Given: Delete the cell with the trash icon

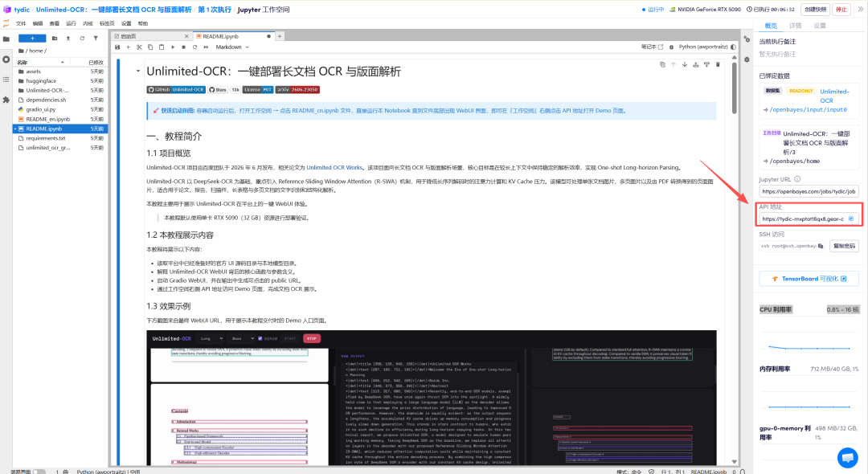Looking at the screenshot, I should pyautogui.click(x=718, y=65).
